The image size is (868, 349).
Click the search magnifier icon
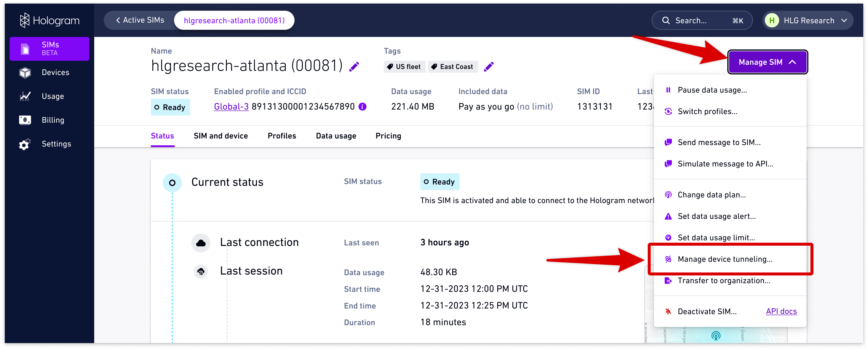pyautogui.click(x=666, y=21)
